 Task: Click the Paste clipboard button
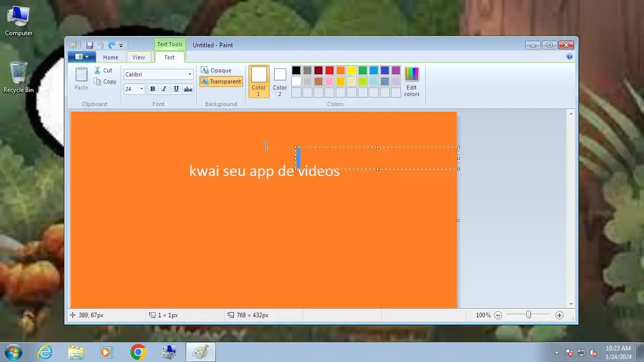81,79
